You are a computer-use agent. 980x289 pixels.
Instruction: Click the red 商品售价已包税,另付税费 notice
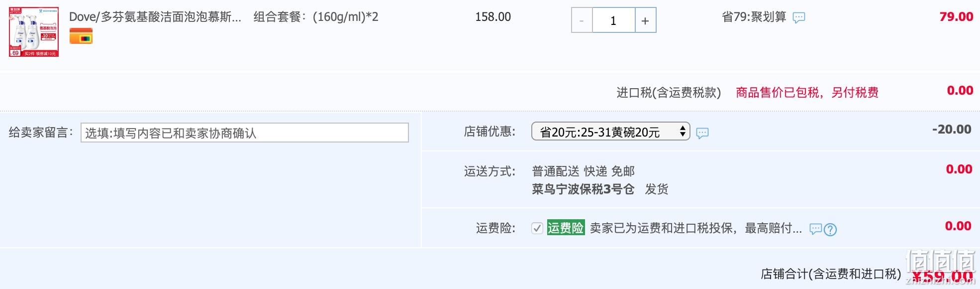[807, 93]
